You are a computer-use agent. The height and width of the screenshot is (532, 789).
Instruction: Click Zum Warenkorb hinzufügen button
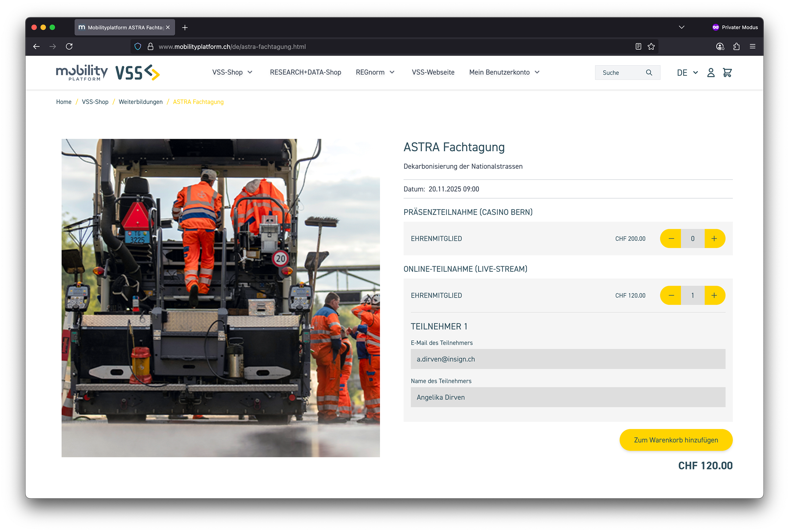click(676, 440)
